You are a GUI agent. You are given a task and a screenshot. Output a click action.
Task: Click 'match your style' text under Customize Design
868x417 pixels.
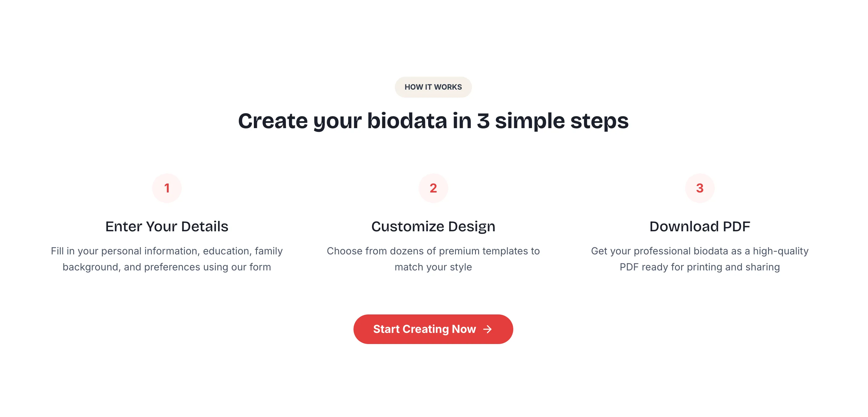click(x=433, y=267)
